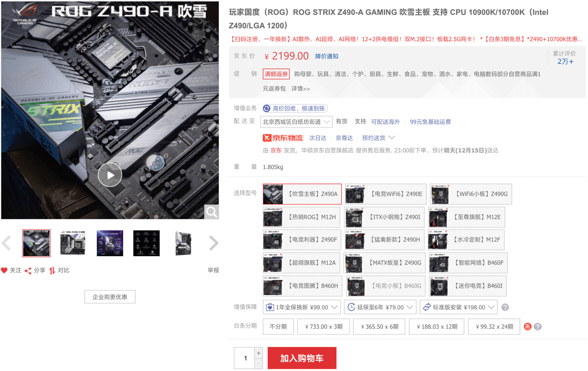Click the red 惠 discount icon

point(527,327)
